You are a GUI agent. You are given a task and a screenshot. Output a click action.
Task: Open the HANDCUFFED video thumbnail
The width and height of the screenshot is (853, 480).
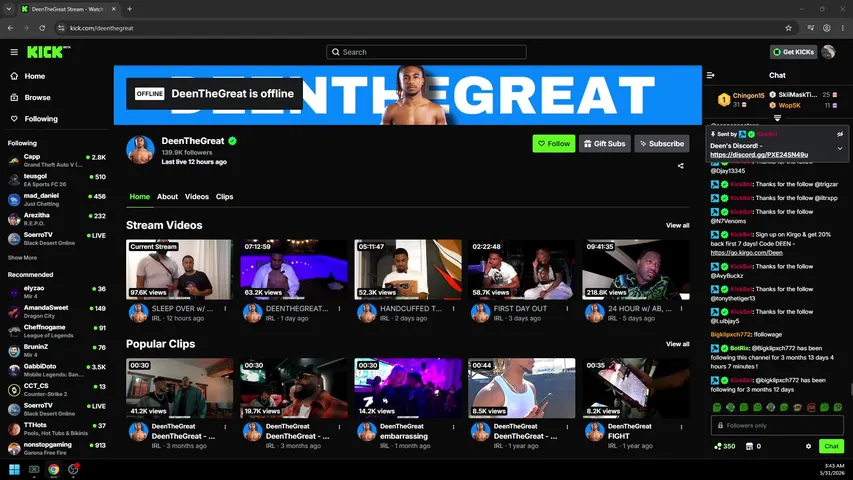[407, 269]
